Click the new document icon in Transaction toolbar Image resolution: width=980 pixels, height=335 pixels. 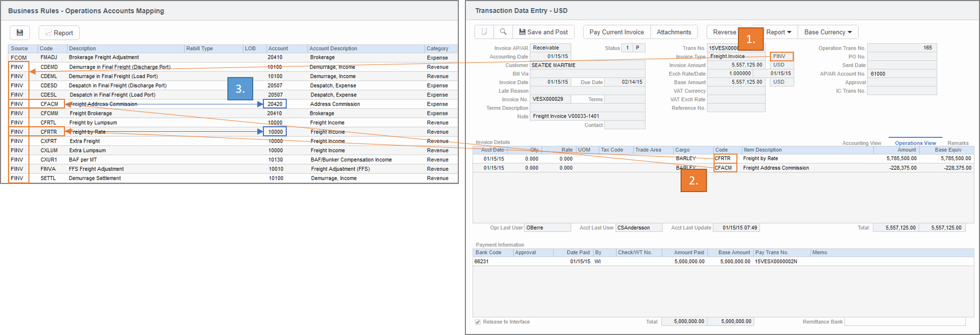(484, 32)
